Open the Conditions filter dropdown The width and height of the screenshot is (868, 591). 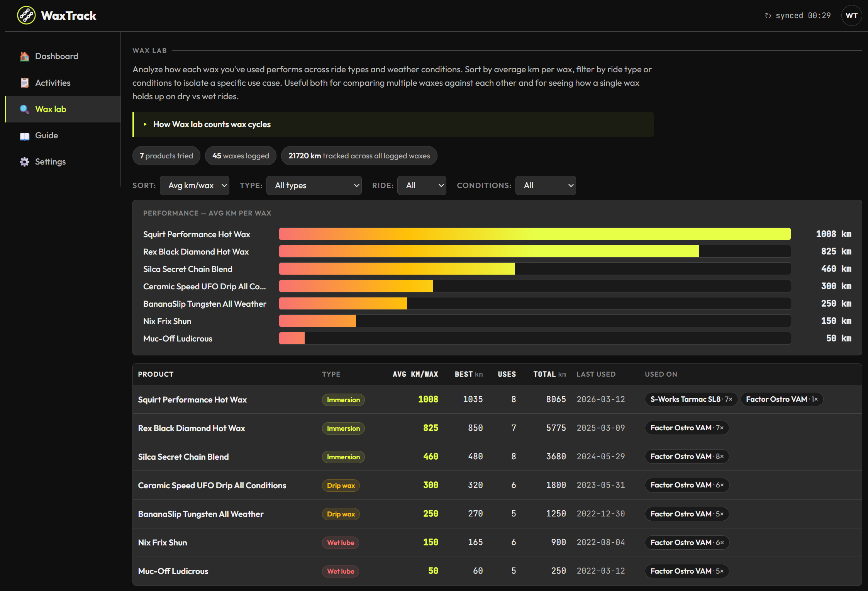coord(546,185)
